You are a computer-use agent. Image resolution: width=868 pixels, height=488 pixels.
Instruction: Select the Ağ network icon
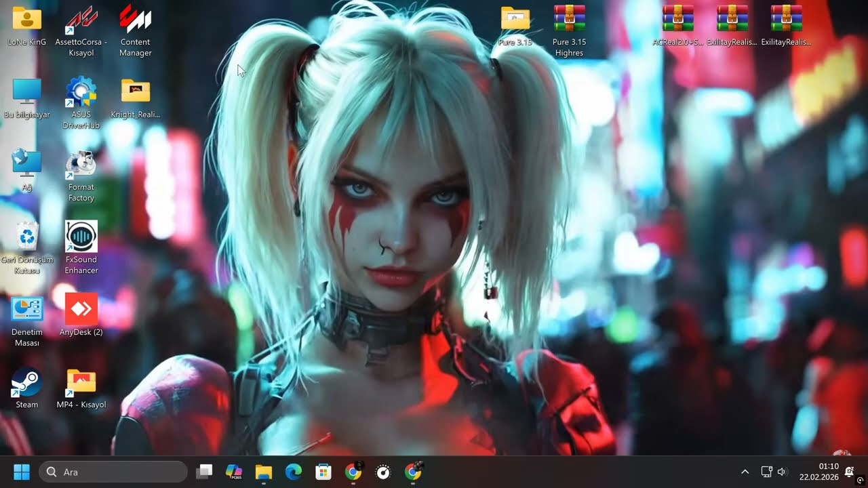27,171
